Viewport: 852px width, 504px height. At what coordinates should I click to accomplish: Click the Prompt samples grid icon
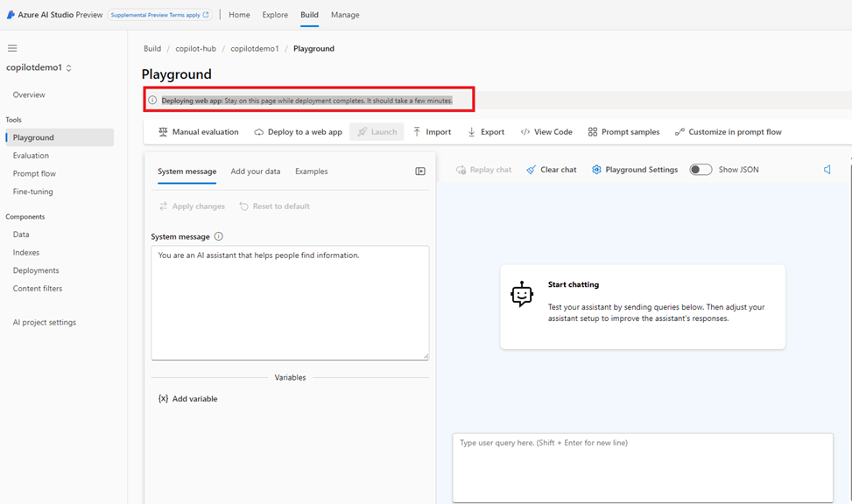(592, 132)
